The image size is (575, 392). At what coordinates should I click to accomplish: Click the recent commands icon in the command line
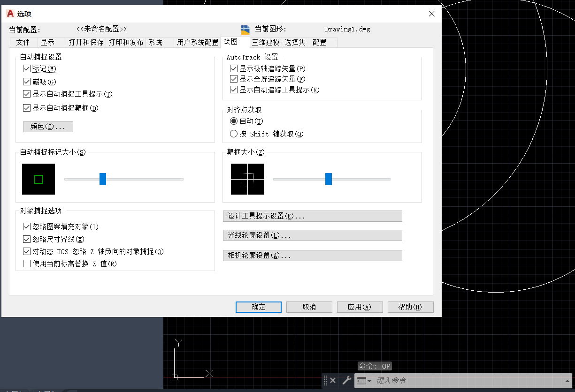point(361,380)
